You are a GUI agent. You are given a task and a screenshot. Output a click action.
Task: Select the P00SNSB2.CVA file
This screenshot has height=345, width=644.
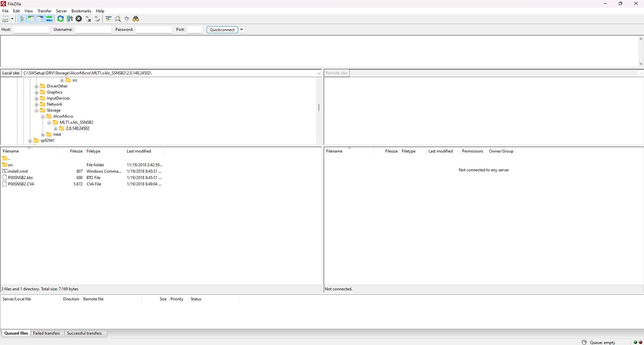pos(21,184)
